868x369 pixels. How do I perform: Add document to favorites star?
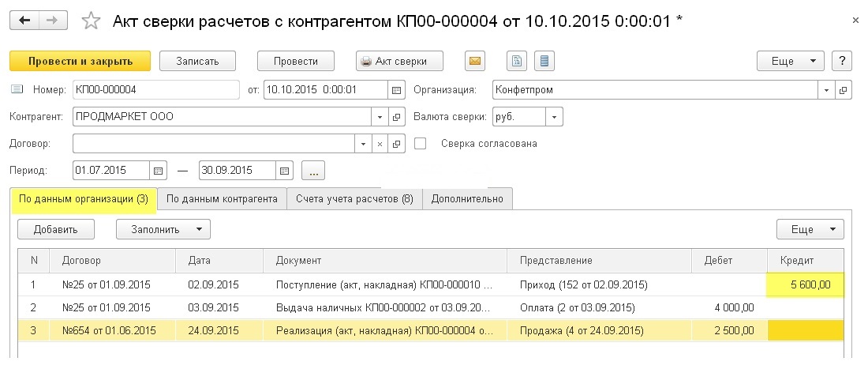pyautogui.click(x=91, y=21)
